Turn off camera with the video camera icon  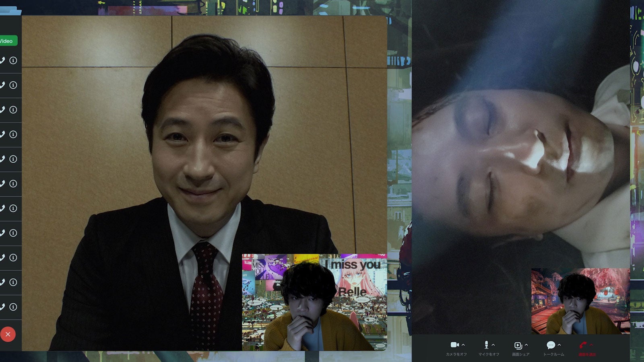(454, 345)
